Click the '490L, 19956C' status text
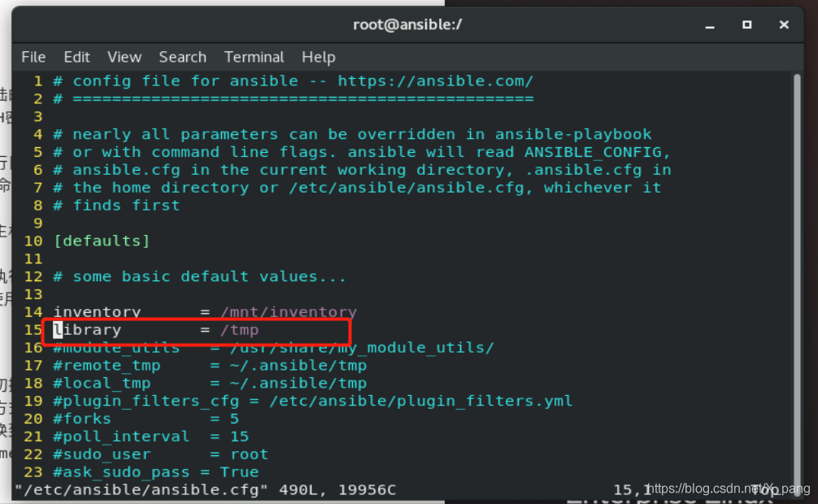 [337, 490]
